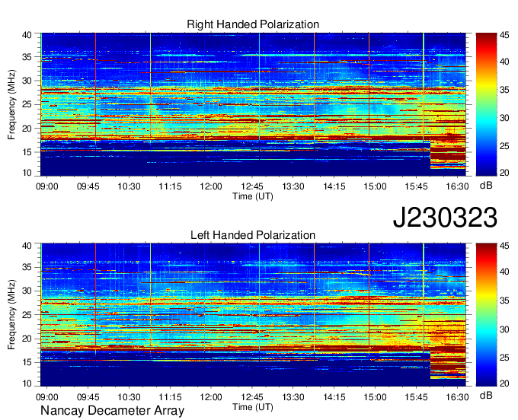Click the 45 dB tick on Right Handed colorbar

tap(504, 35)
